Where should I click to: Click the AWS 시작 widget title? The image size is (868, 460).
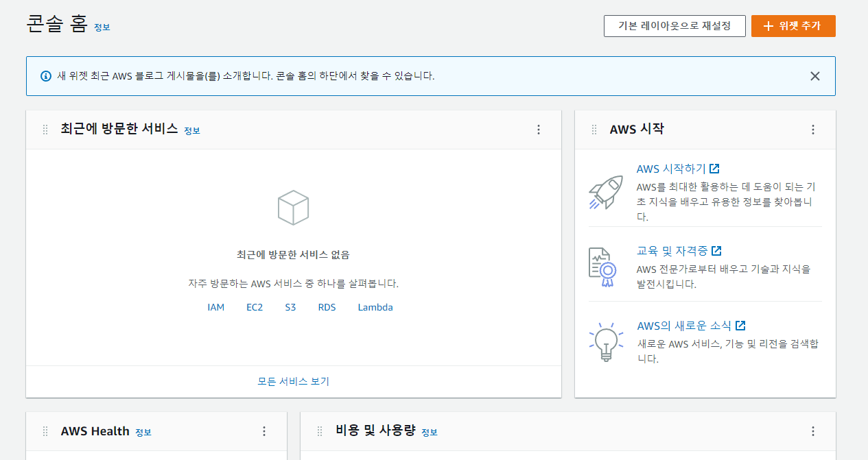pyautogui.click(x=637, y=130)
